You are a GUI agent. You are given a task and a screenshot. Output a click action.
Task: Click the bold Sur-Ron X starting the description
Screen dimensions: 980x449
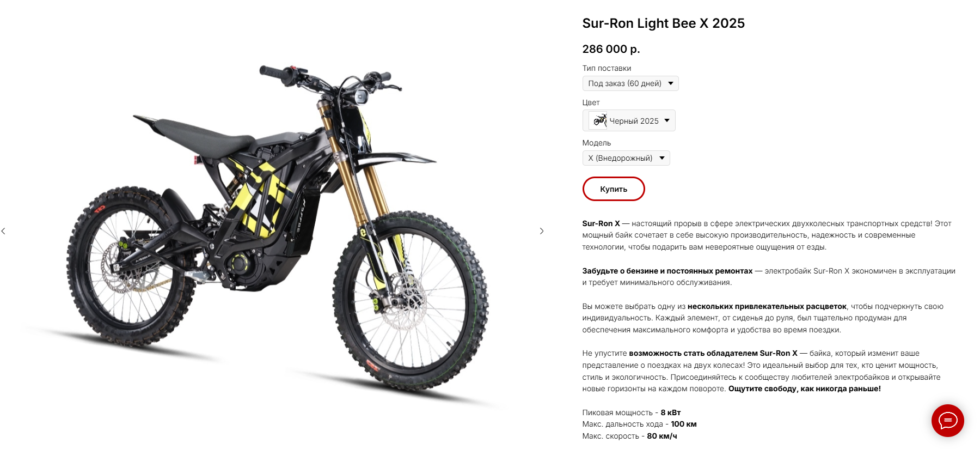coord(601,223)
